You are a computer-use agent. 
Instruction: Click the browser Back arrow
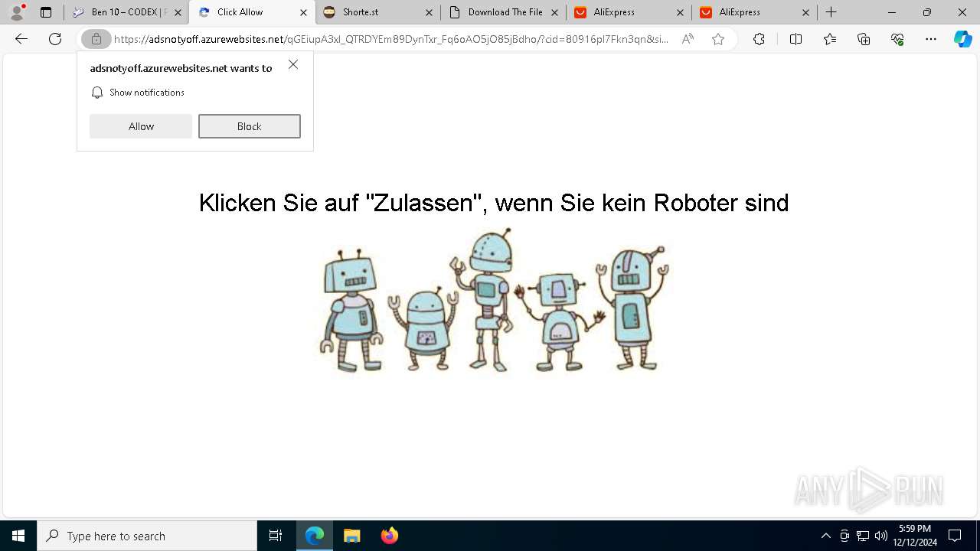click(21, 39)
